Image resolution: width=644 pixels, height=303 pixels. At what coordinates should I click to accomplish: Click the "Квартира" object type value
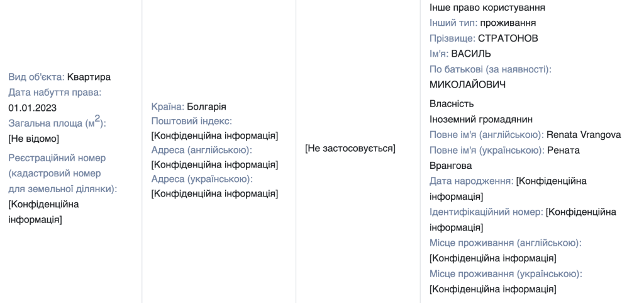89,77
